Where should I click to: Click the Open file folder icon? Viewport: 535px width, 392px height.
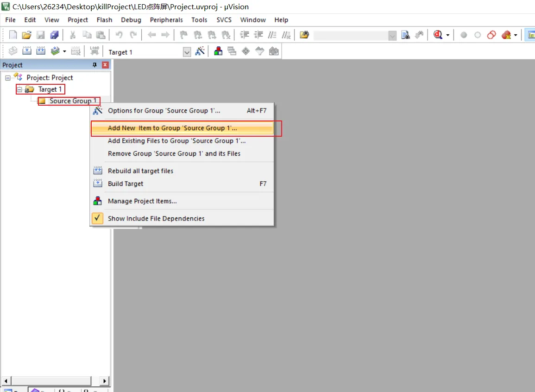coord(26,35)
